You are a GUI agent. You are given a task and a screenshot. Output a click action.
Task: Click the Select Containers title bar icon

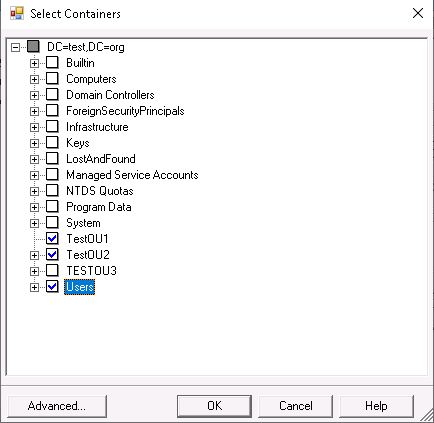click(17, 14)
